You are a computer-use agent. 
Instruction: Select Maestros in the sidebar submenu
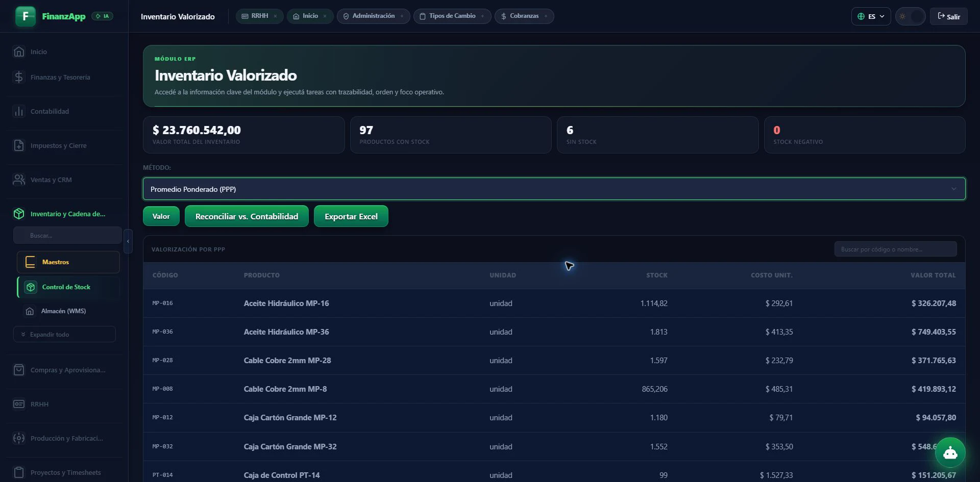coord(68,262)
